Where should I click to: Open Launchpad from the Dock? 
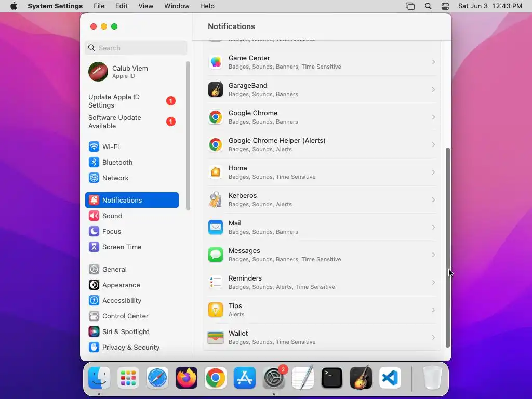click(128, 378)
